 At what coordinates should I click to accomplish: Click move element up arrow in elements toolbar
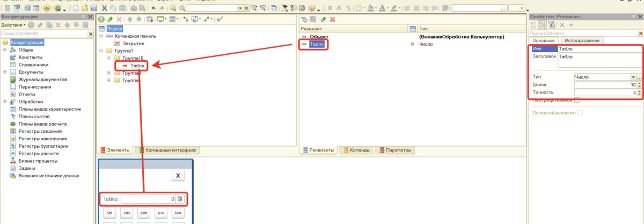coord(130,19)
